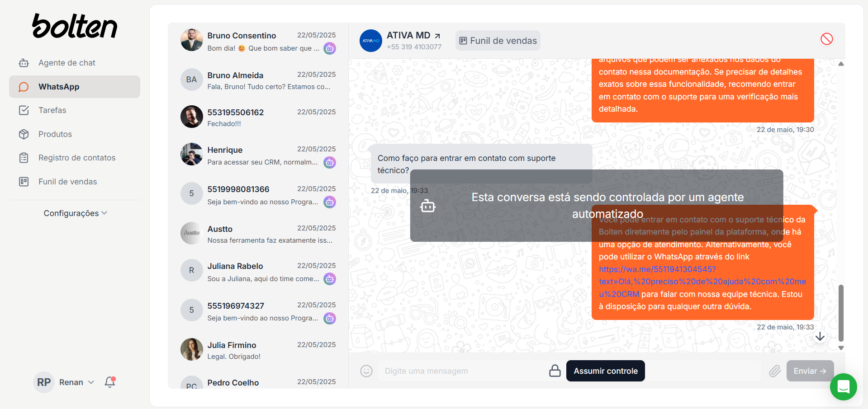Open Agente de chat robot icon

(24, 63)
